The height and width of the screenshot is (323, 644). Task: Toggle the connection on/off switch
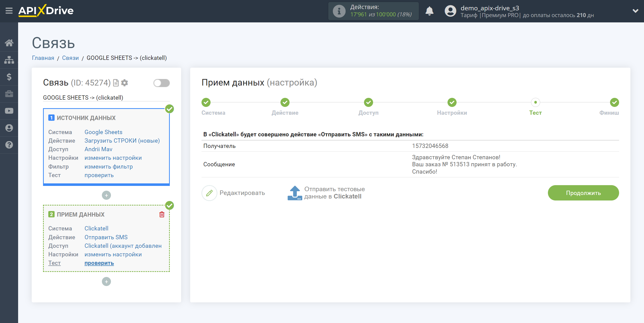162,83
